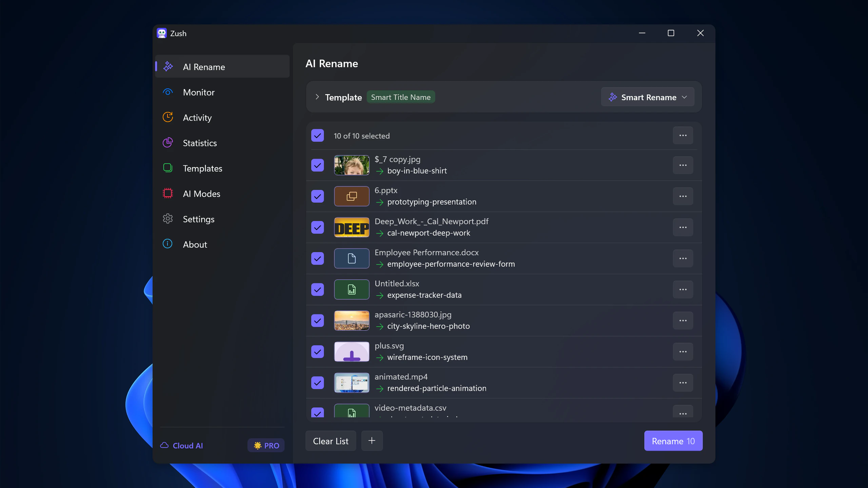Screen dimensions: 868x488
Task: Open the Smart Rename dropdown
Action: pyautogui.click(x=648, y=97)
